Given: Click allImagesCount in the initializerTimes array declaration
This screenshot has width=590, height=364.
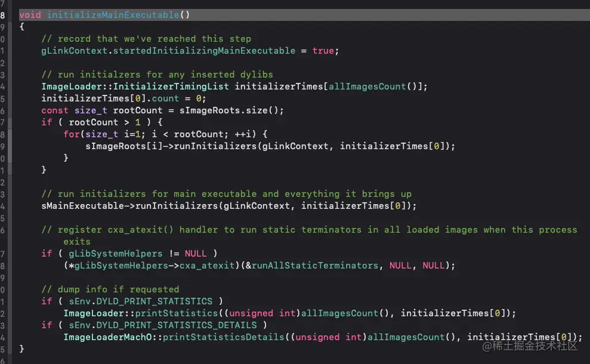Looking at the screenshot, I should pyautogui.click(x=367, y=87).
